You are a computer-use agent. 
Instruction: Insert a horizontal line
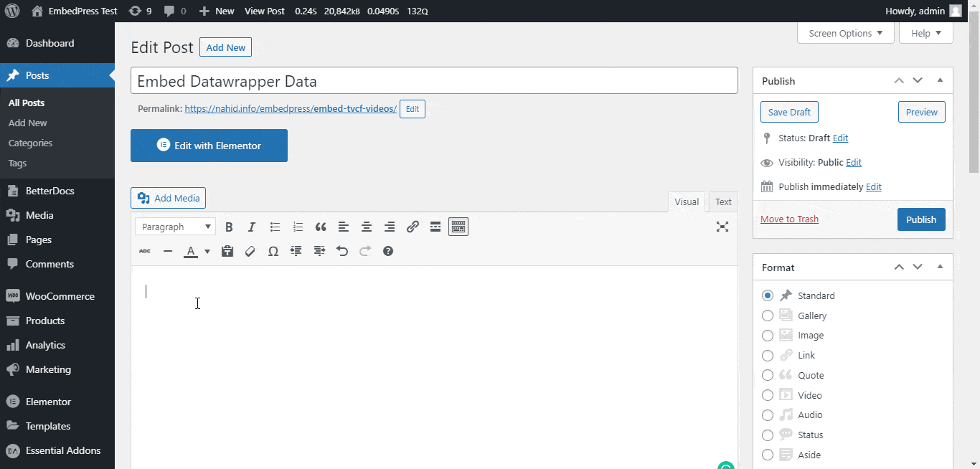click(x=168, y=251)
